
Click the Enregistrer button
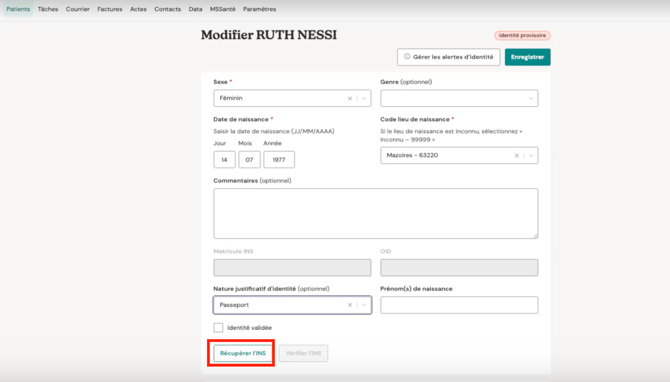pos(527,57)
